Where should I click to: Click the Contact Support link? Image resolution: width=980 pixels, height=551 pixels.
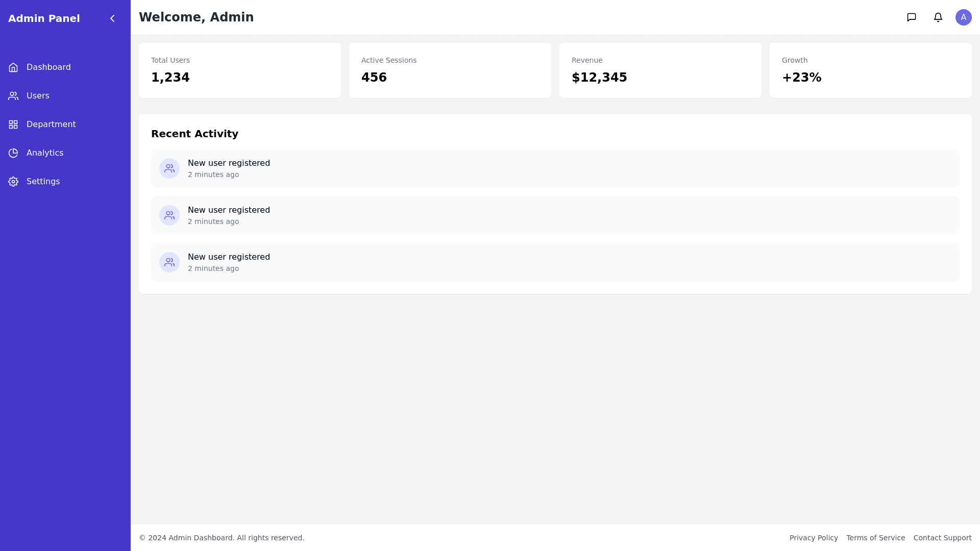point(942,538)
